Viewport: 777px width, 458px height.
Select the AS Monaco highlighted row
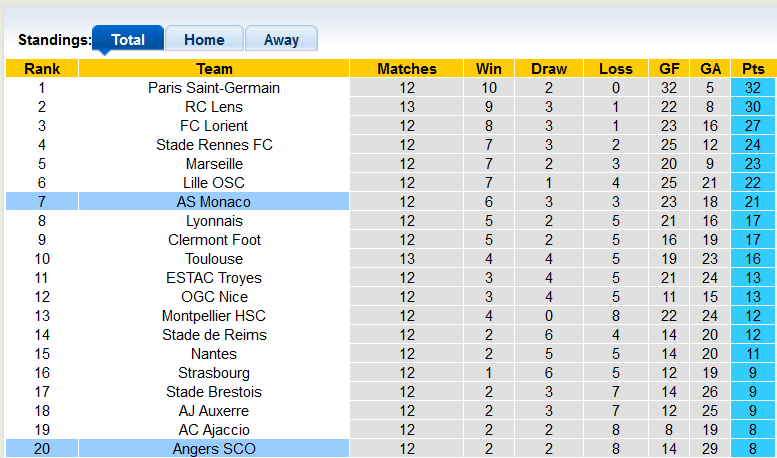(214, 202)
